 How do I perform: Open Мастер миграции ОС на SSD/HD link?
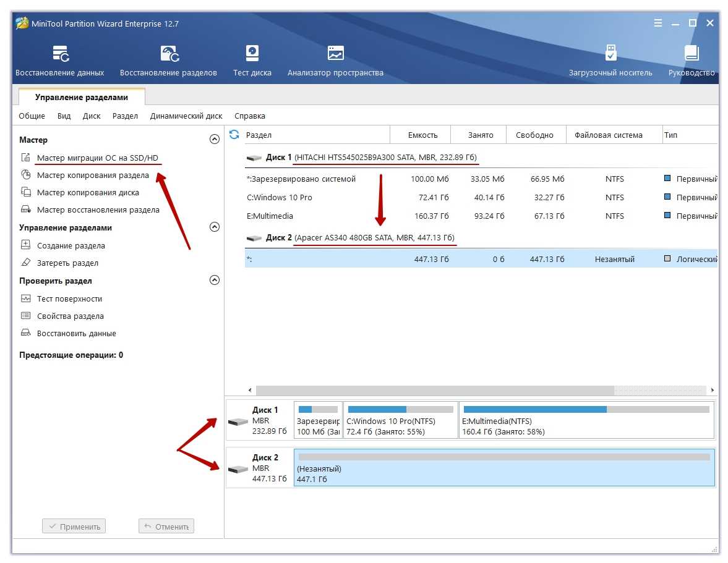tap(98, 158)
